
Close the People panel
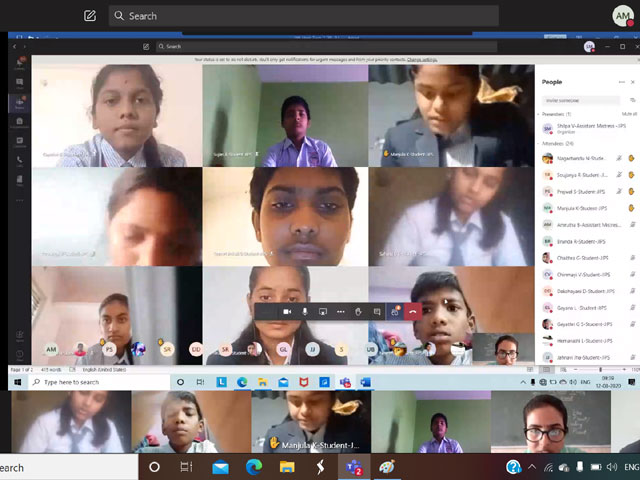click(x=633, y=82)
